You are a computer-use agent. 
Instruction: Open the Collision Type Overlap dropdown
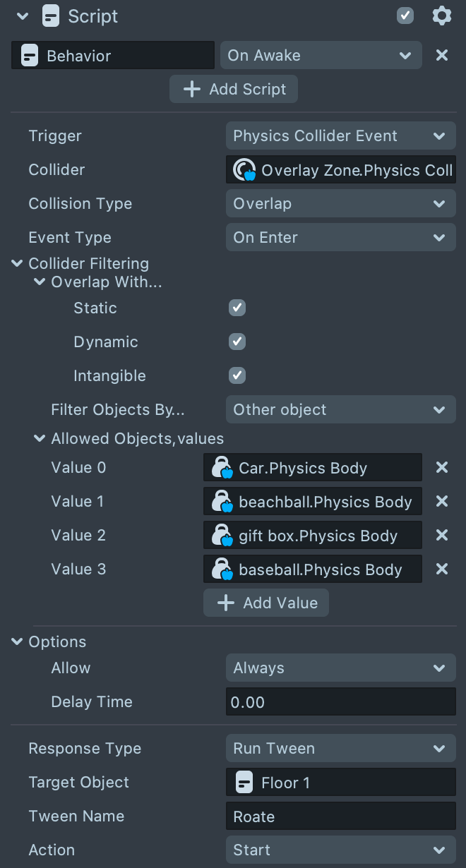tap(340, 204)
